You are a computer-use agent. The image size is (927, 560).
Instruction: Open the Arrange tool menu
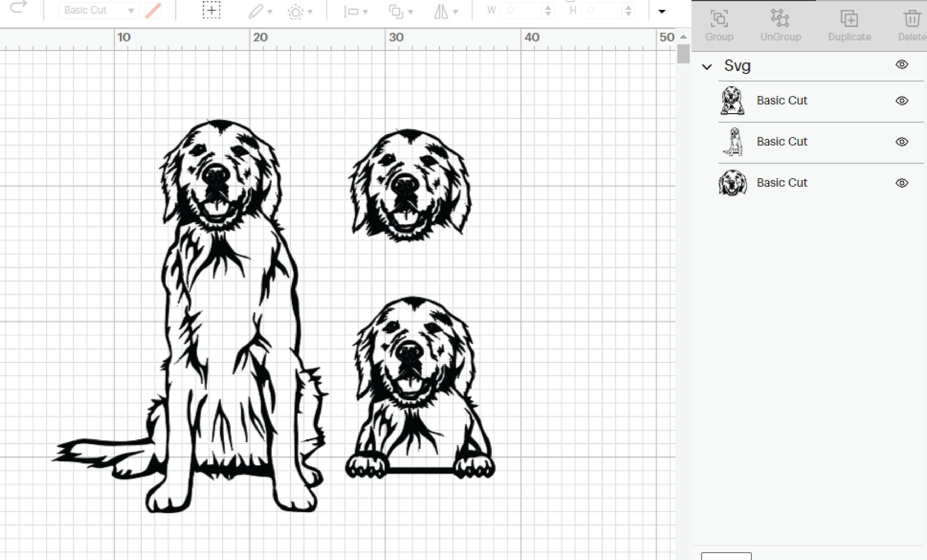tap(401, 12)
